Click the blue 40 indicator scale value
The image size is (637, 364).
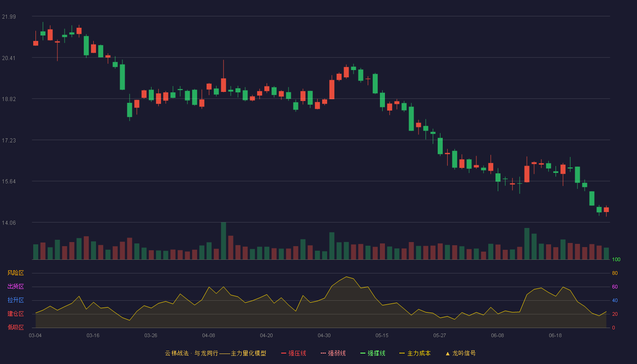click(615, 301)
